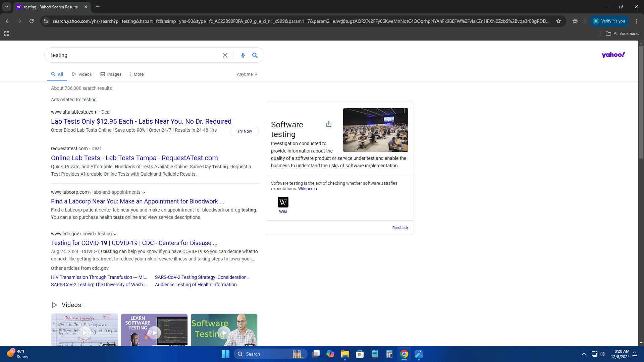Open Microsoft Store from the taskbar
Image resolution: width=644 pixels, height=362 pixels.
[360, 354]
